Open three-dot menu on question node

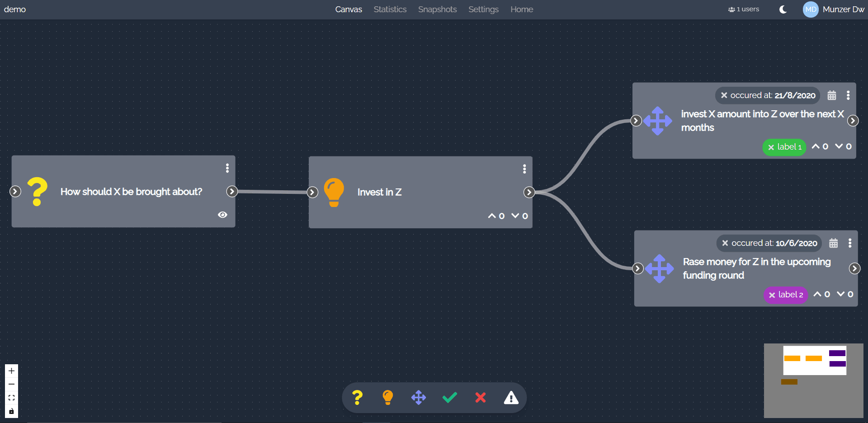(x=227, y=168)
